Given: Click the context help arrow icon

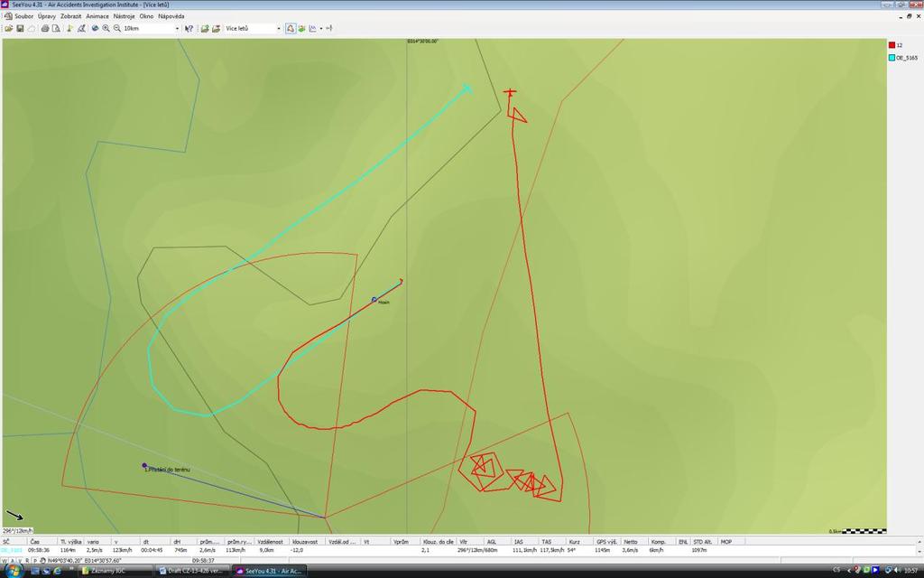Looking at the screenshot, I should point(189,28).
